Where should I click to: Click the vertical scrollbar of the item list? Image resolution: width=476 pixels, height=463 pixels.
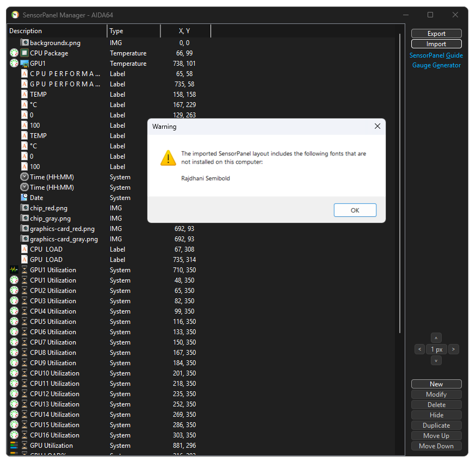[400, 184]
